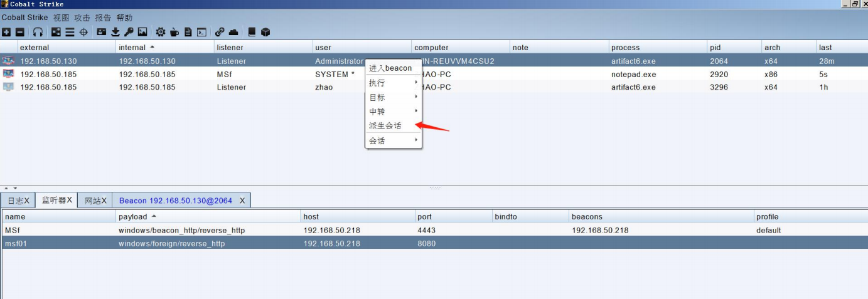This screenshot has width=868, height=299.
Task: Click the Connect to team server plus icon
Action: [6, 32]
